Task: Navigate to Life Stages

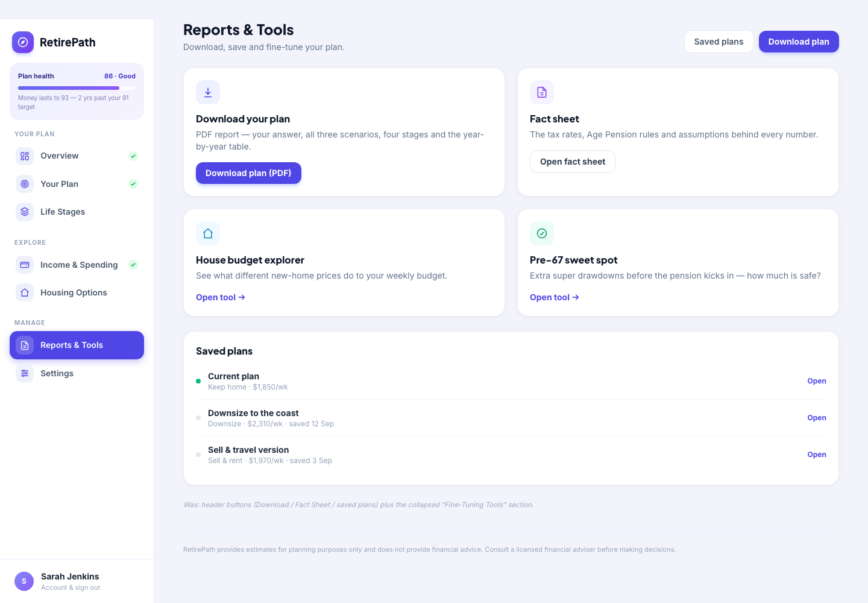Action: pyautogui.click(x=77, y=212)
